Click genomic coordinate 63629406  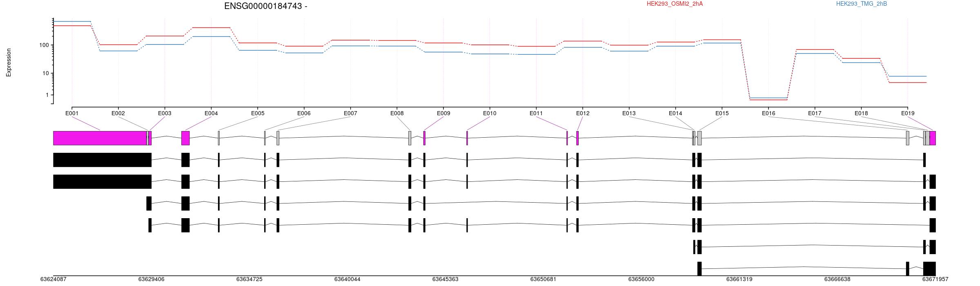[151, 279]
